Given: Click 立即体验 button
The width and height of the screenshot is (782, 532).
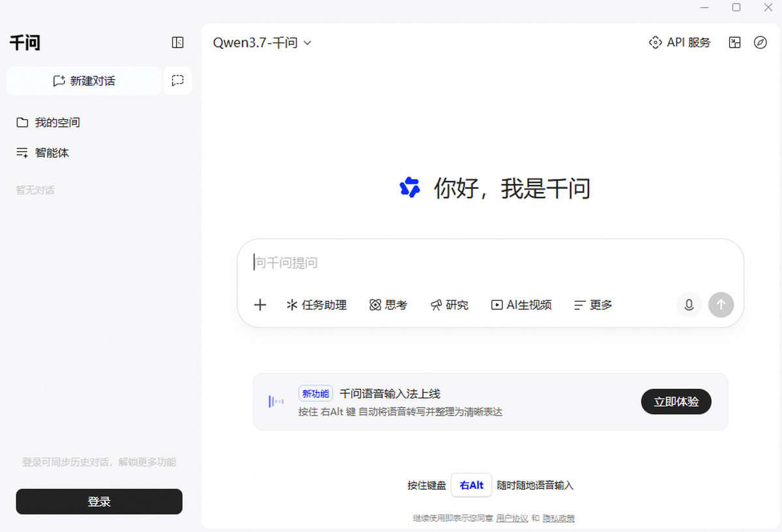Looking at the screenshot, I should pyautogui.click(x=676, y=402).
